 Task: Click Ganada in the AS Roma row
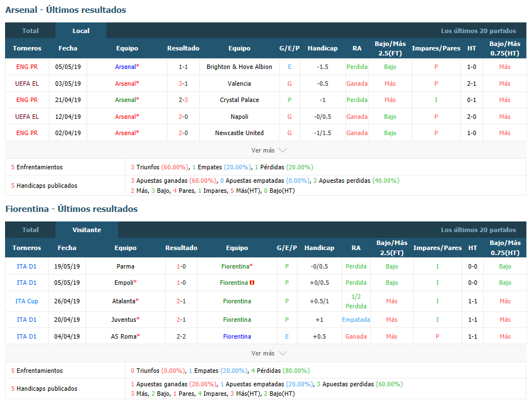pyautogui.click(x=356, y=336)
